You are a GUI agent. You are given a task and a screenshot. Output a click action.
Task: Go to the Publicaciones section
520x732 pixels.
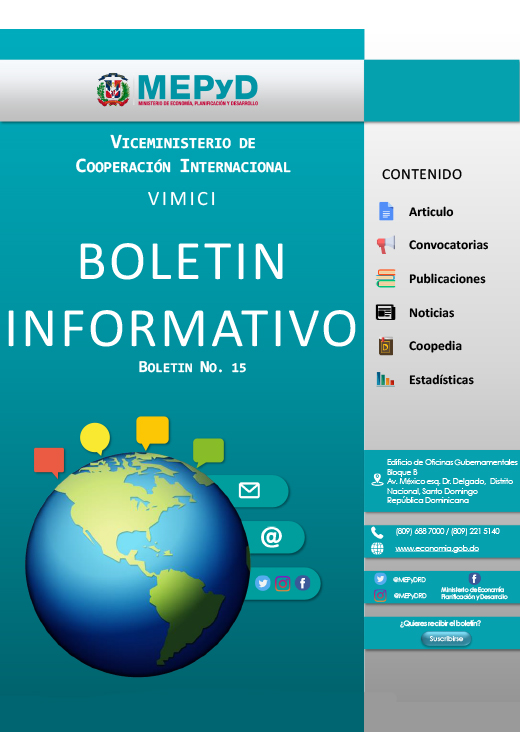[447, 279]
